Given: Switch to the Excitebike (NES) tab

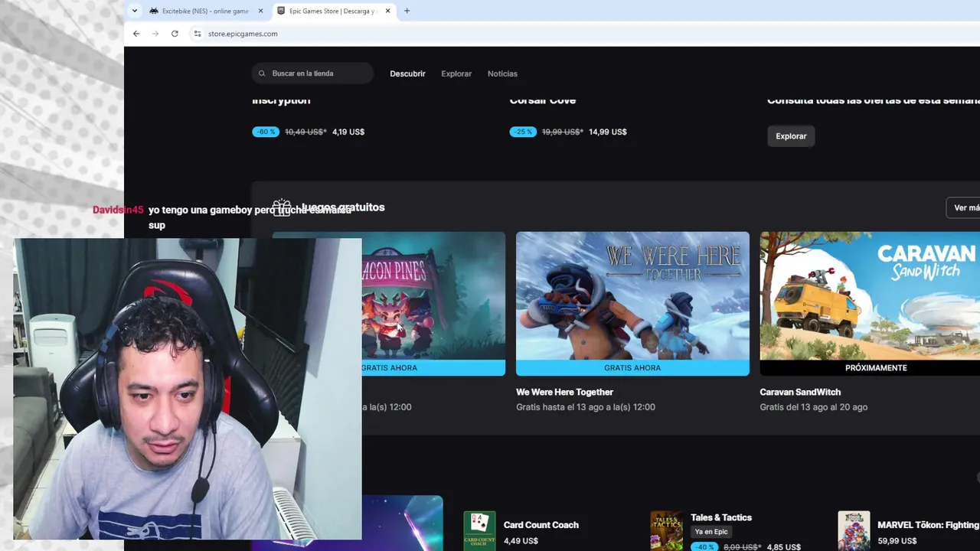Looking at the screenshot, I should 204,11.
